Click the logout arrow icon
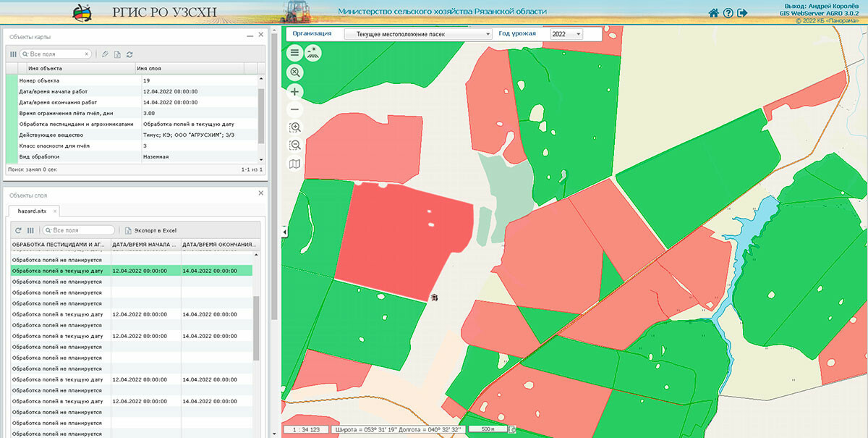Screen dimensions: 868x438 742,13
